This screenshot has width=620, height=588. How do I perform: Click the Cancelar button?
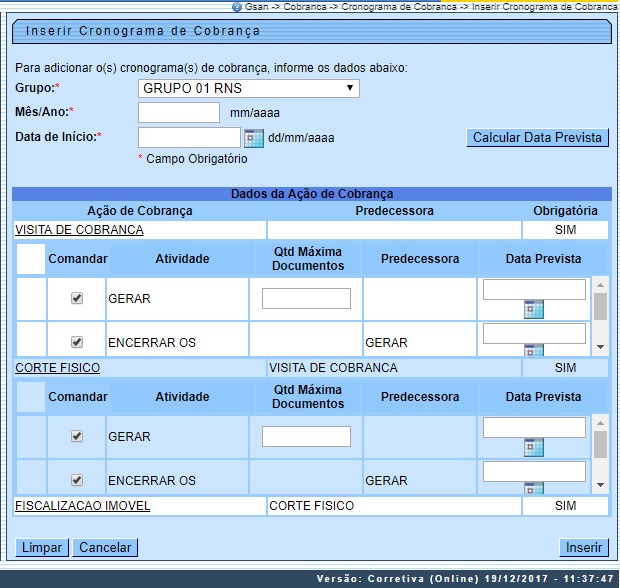tap(105, 548)
